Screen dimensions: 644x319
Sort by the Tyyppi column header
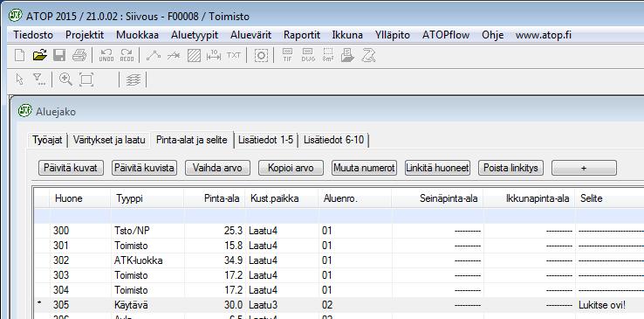pyautogui.click(x=147, y=198)
